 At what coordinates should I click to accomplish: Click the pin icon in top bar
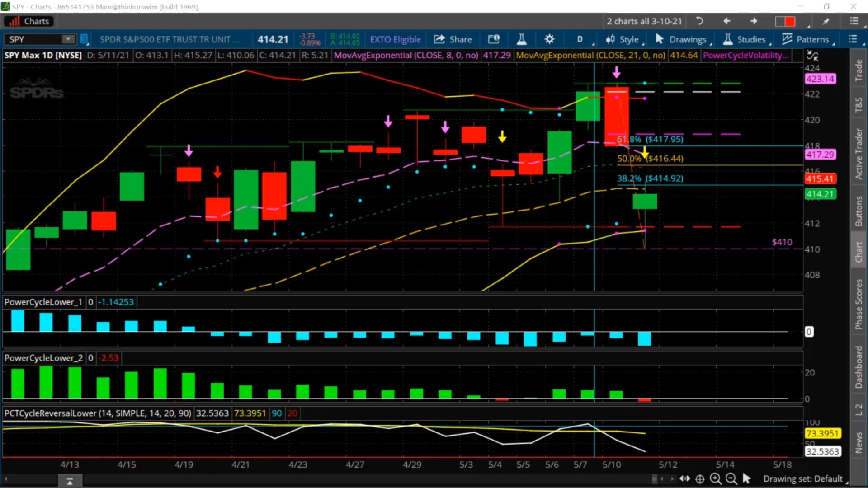(826, 21)
